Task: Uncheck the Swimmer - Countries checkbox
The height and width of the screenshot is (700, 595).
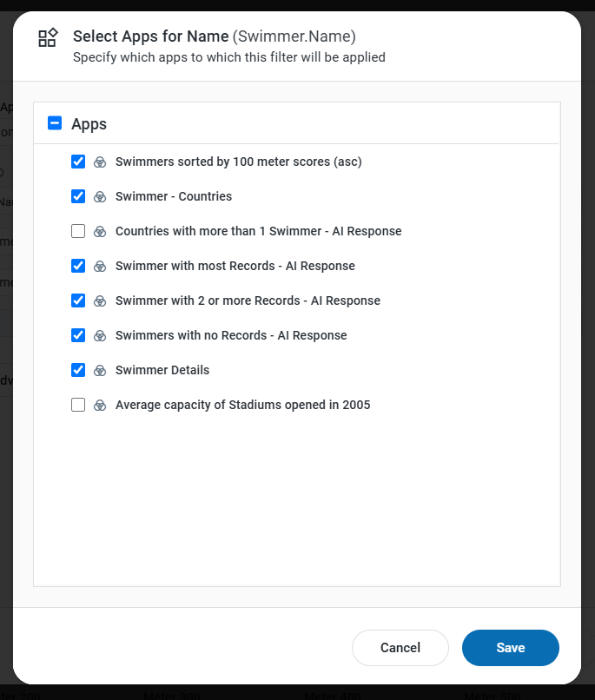Action: coord(78,196)
